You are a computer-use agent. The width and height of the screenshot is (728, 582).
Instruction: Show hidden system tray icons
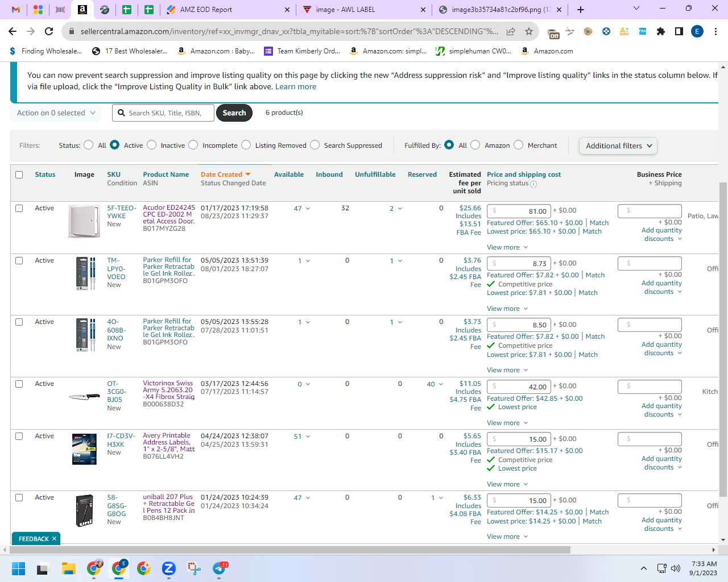(x=644, y=568)
